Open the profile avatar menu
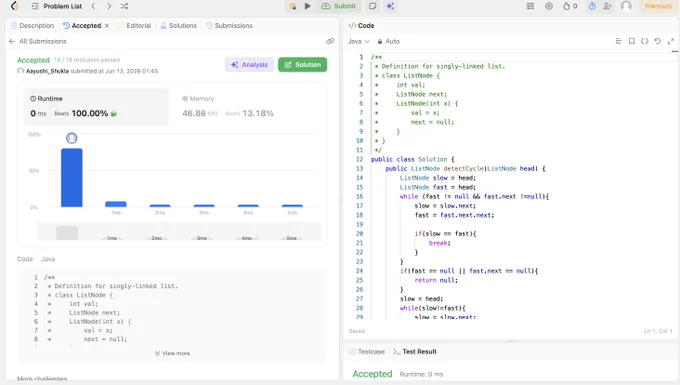Image resolution: width=680 pixels, height=385 pixels. tap(626, 6)
